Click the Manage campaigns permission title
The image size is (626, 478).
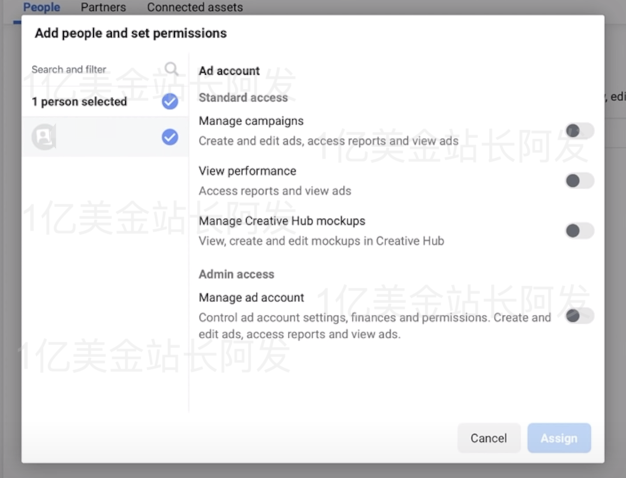click(x=251, y=121)
